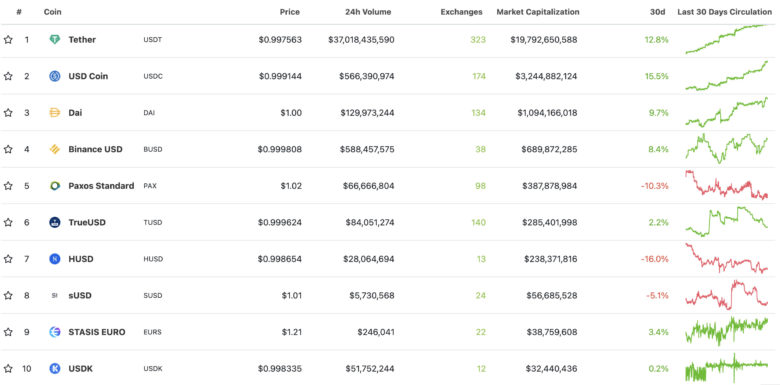Open Tether's 30-day circulation sparkline chart

[726, 39]
